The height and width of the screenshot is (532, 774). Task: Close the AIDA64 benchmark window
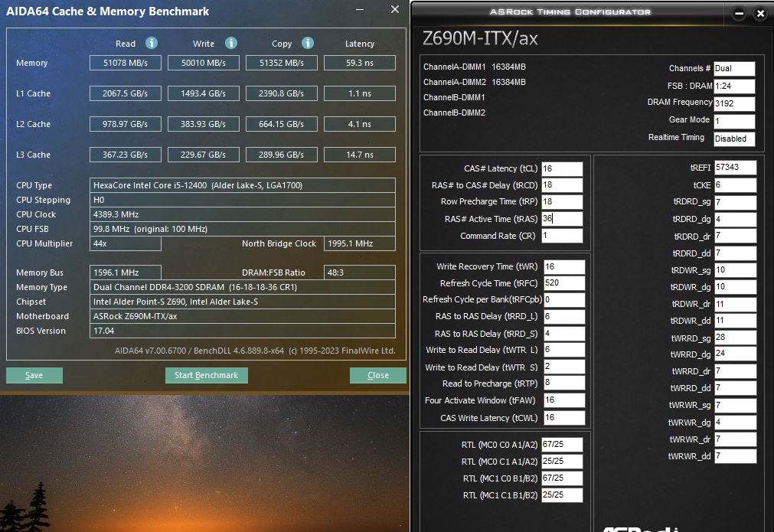(x=395, y=9)
